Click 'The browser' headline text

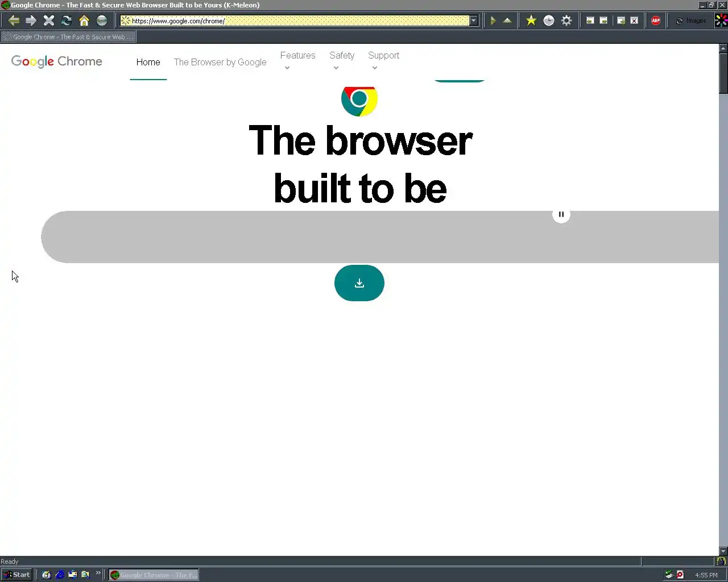[x=361, y=140]
